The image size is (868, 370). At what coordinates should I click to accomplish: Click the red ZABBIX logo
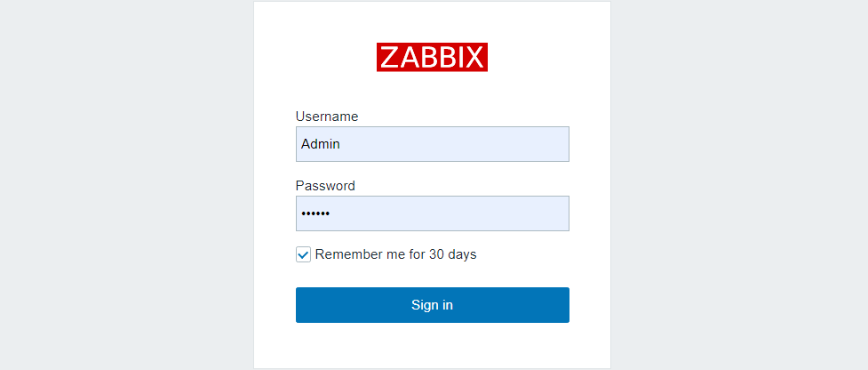click(432, 57)
